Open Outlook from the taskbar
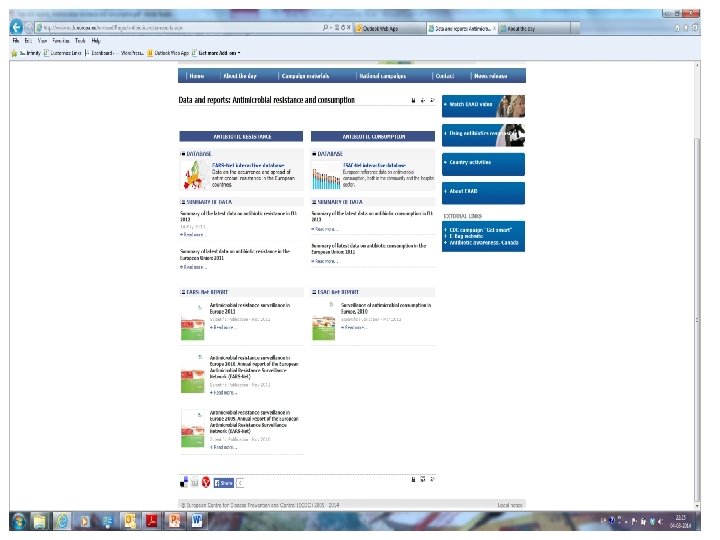The image size is (720, 540). (129, 521)
